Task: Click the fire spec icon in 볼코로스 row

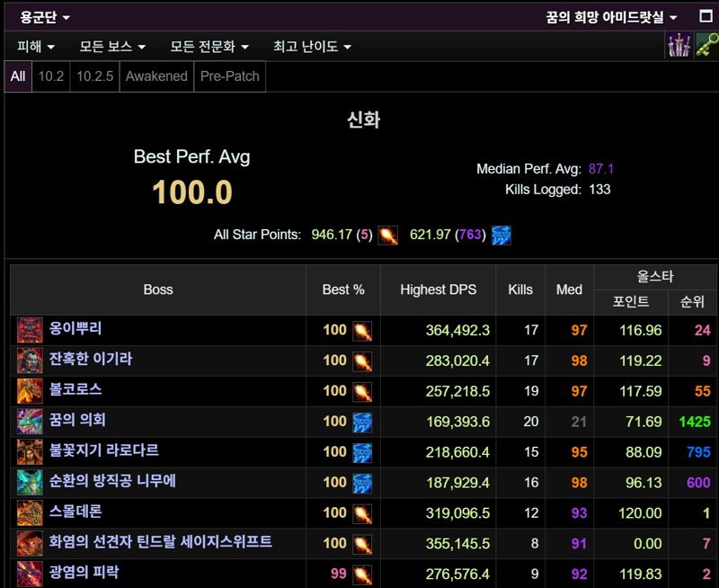Action: coord(362,392)
